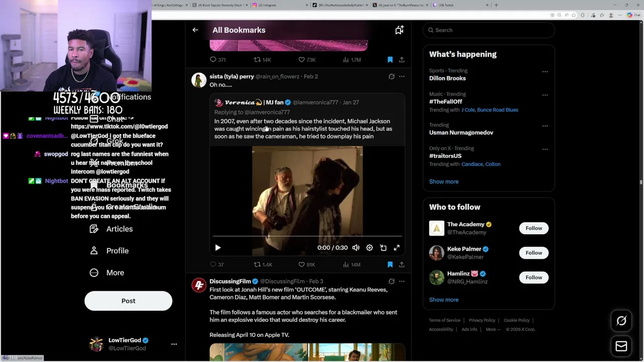Open more options for #traitorsUS trend

545,149
